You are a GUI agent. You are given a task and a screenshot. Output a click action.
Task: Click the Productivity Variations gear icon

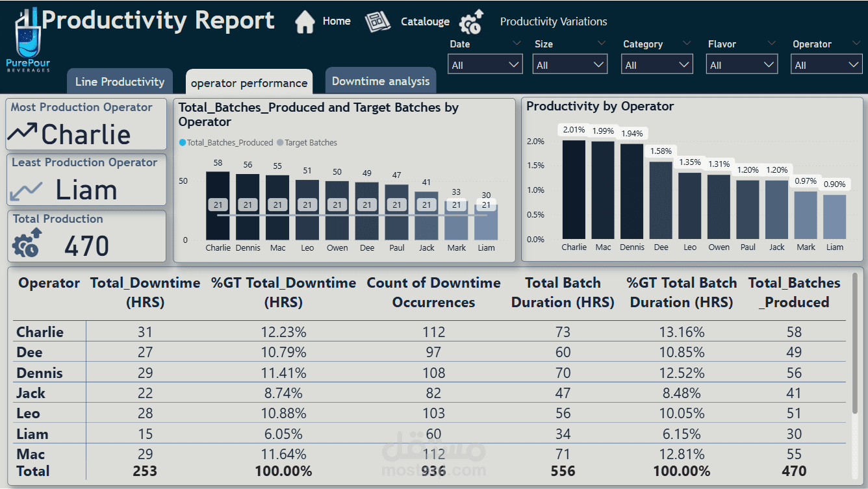(x=472, y=22)
